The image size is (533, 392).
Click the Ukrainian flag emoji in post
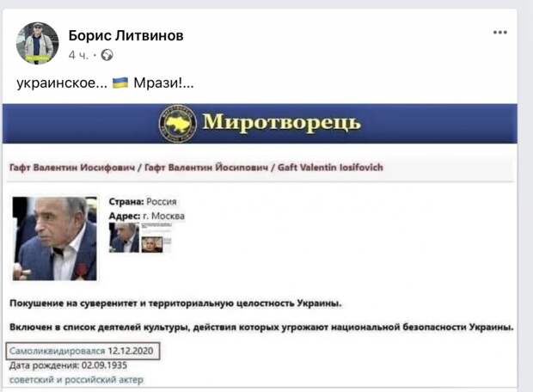120,83
